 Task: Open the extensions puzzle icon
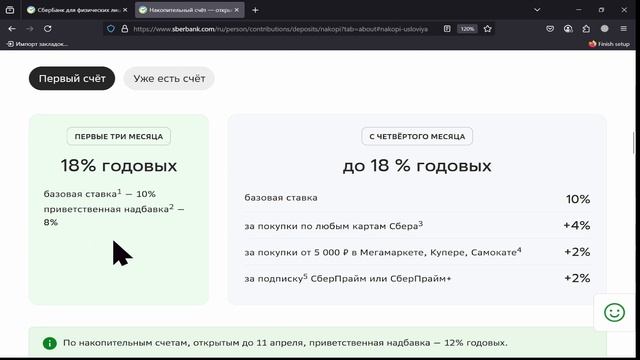586,29
